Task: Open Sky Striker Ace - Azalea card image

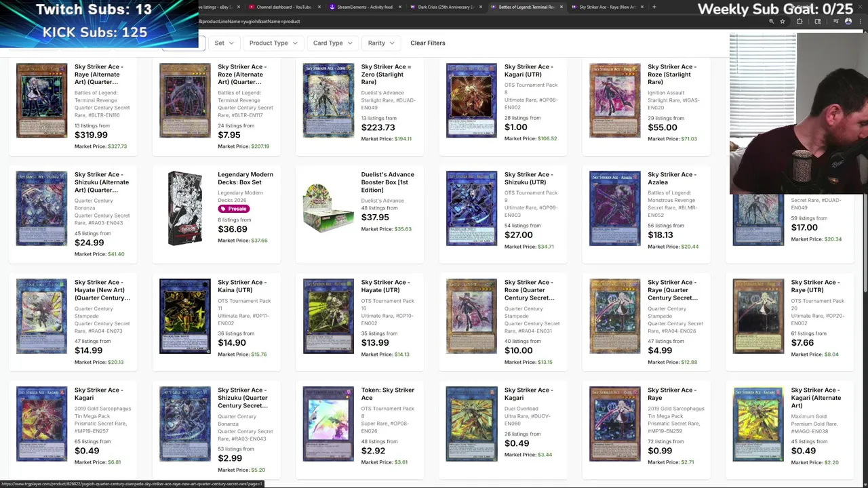Action: point(615,209)
